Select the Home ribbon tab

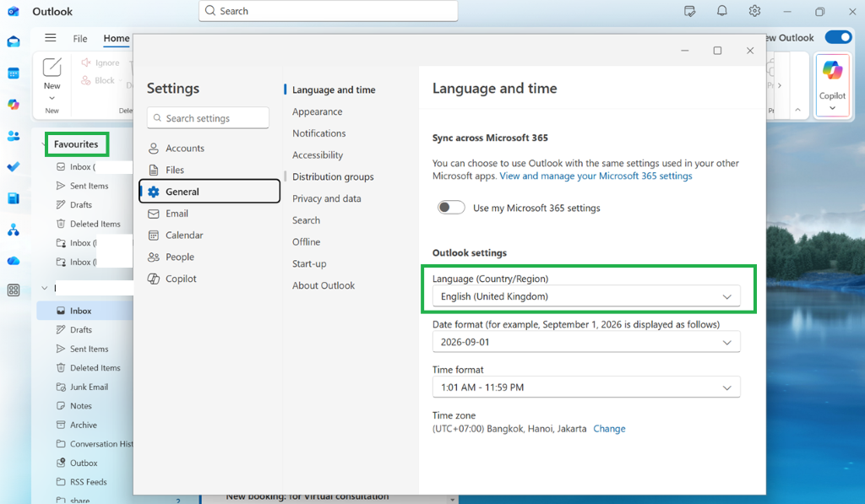coord(117,38)
